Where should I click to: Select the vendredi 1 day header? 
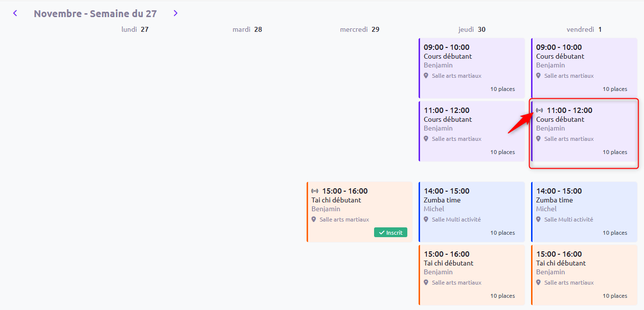[x=584, y=29]
